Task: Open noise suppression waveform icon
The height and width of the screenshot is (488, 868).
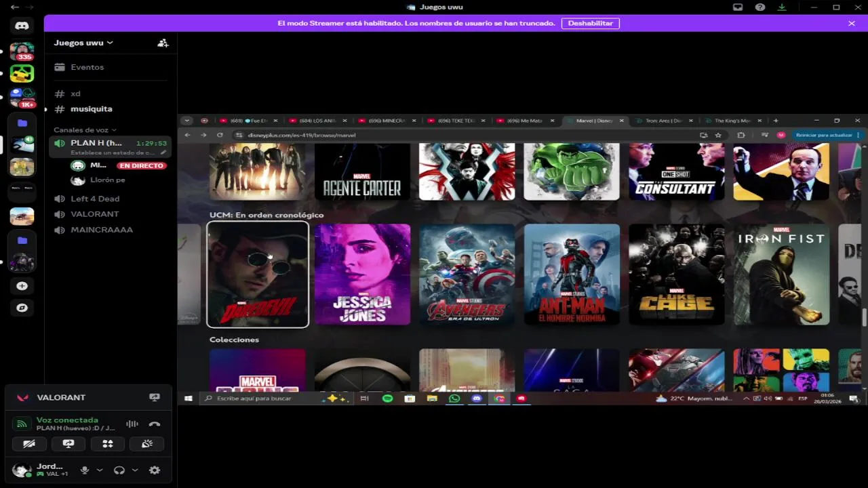Action: [132, 424]
